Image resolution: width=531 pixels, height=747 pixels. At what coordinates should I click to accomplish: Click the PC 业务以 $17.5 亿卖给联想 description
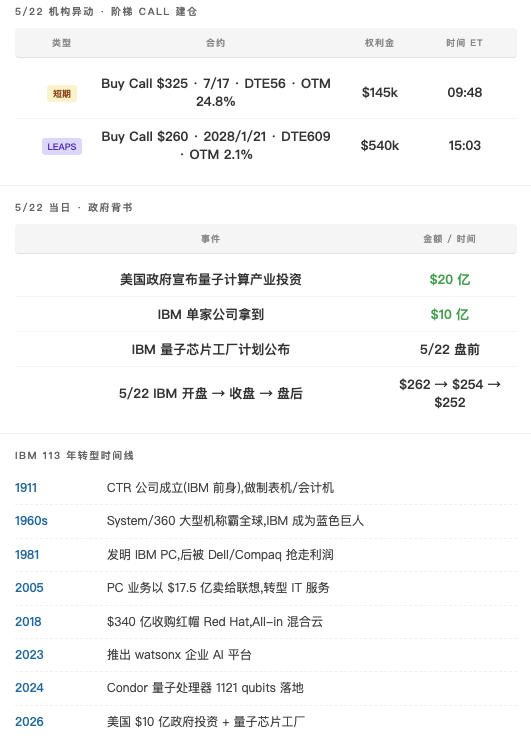pos(218,588)
